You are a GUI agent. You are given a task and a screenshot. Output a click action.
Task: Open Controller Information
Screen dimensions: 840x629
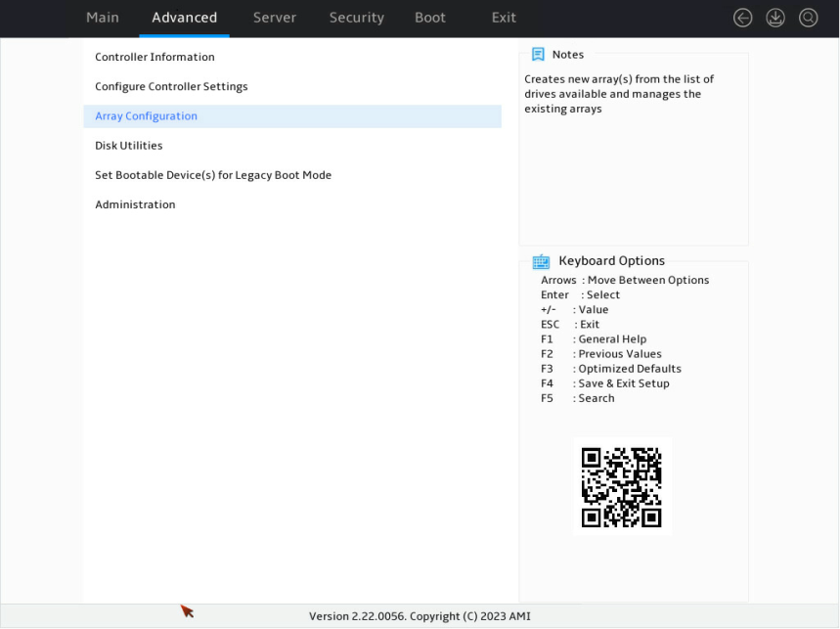(292, 57)
